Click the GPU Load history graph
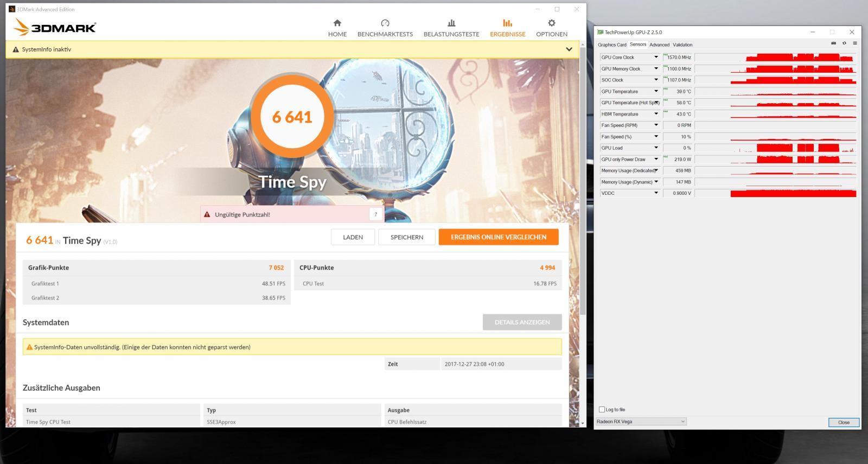The height and width of the screenshot is (464, 868). point(776,148)
